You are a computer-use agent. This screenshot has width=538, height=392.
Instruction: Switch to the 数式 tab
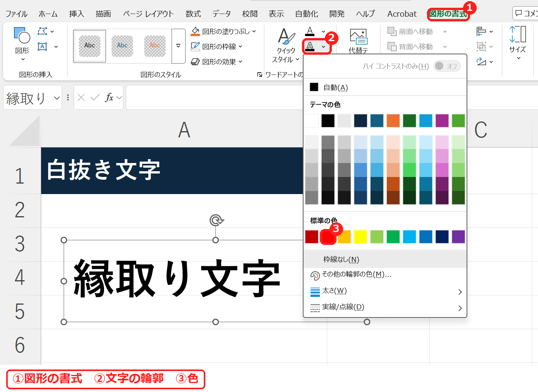tap(193, 14)
